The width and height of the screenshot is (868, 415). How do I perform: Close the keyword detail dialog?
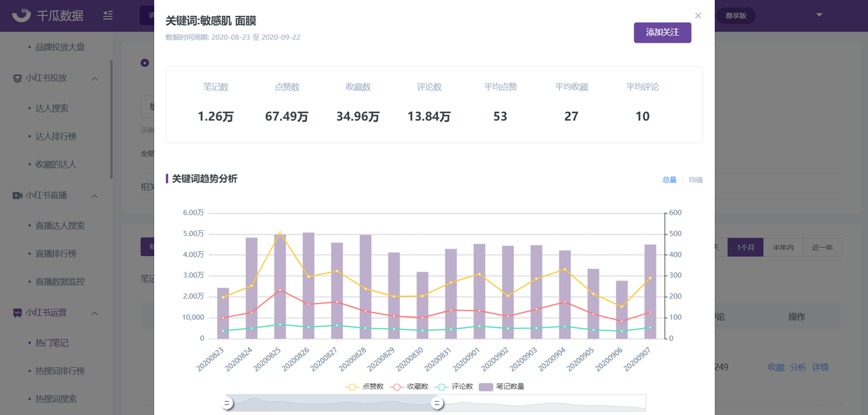[x=698, y=15]
